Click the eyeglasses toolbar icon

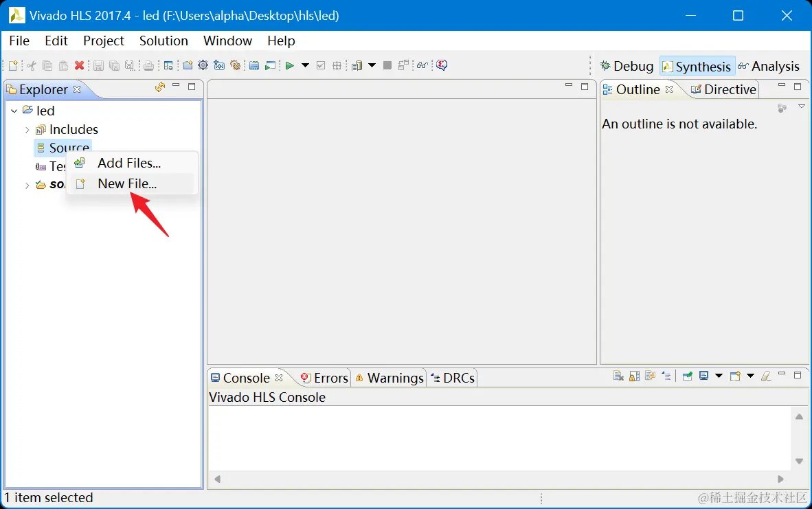click(422, 65)
